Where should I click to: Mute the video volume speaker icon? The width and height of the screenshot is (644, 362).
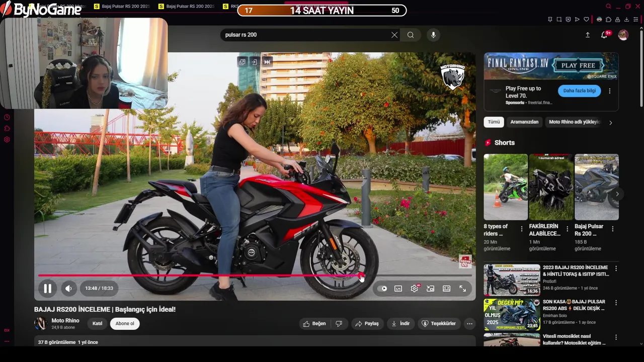click(69, 288)
